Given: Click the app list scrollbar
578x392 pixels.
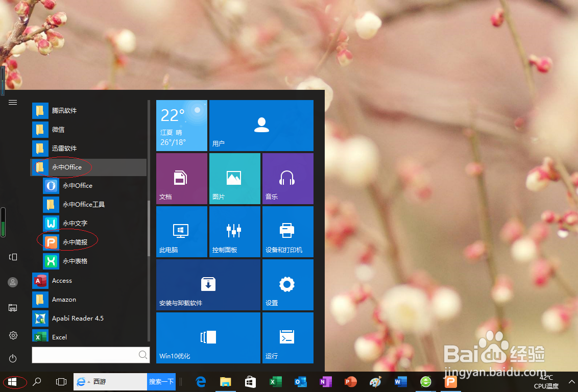Looking at the screenshot, I should [149, 229].
